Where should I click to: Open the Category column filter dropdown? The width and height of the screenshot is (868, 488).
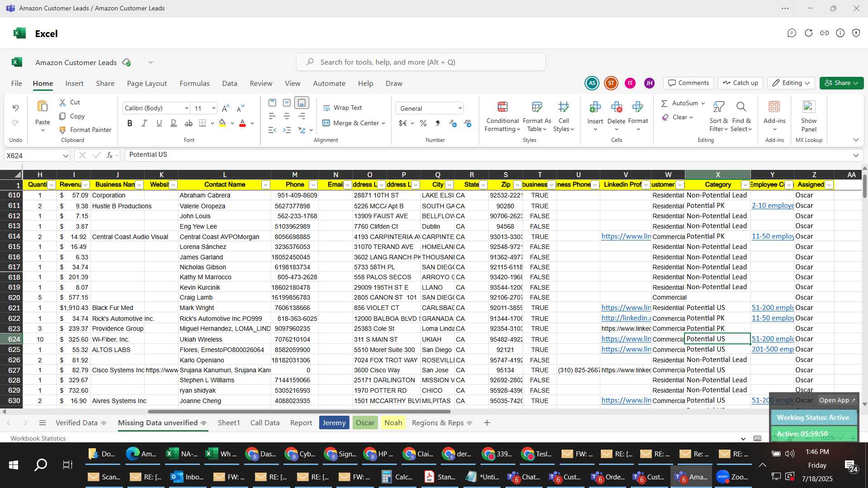[x=745, y=185]
